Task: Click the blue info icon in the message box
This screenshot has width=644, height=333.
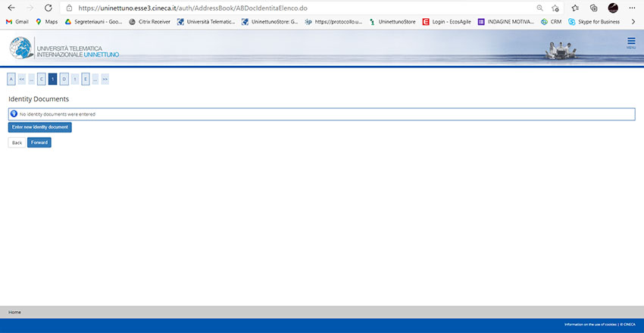Action: pyautogui.click(x=14, y=114)
